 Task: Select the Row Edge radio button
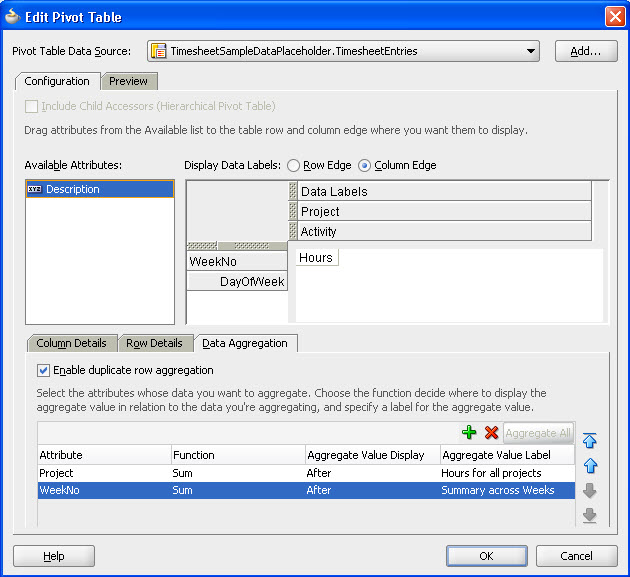click(x=294, y=165)
